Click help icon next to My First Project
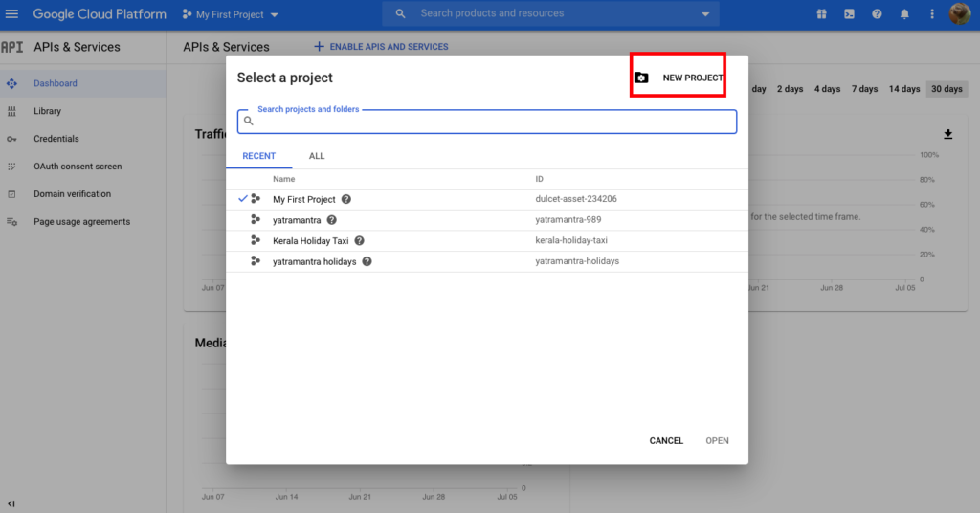The width and height of the screenshot is (980, 513). 346,199
